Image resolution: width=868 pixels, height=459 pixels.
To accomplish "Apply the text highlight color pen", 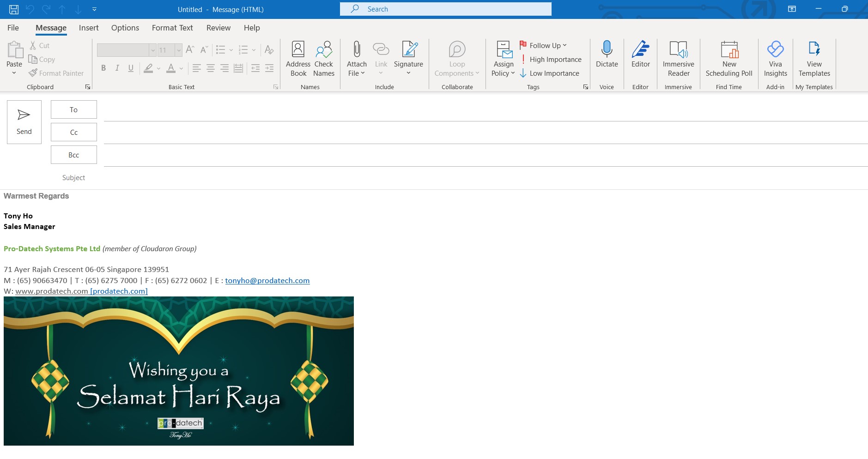I will 148,68.
